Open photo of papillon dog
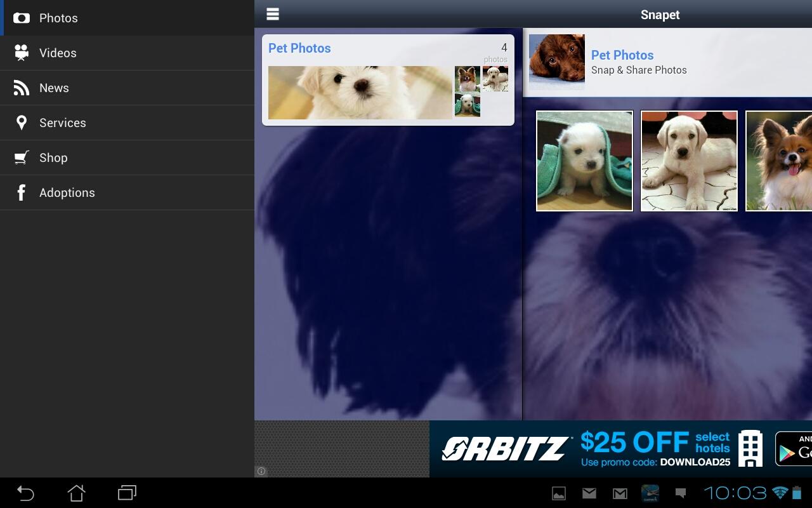 [778, 161]
